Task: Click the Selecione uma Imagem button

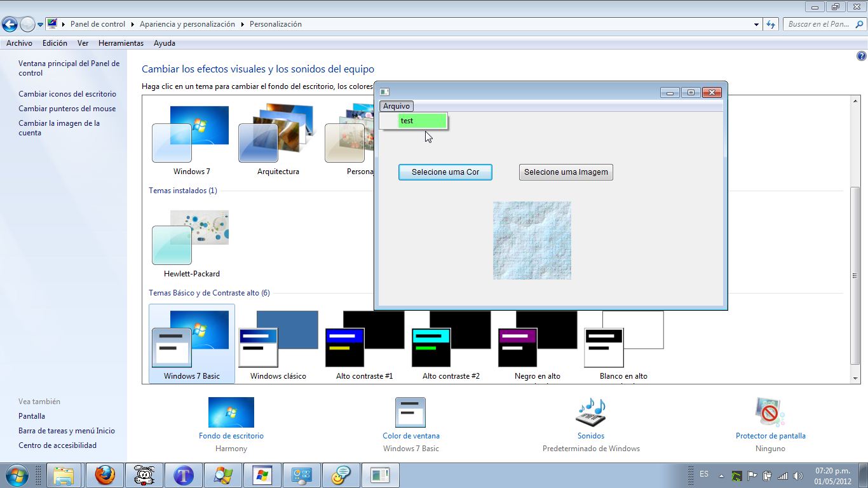Action: (566, 172)
